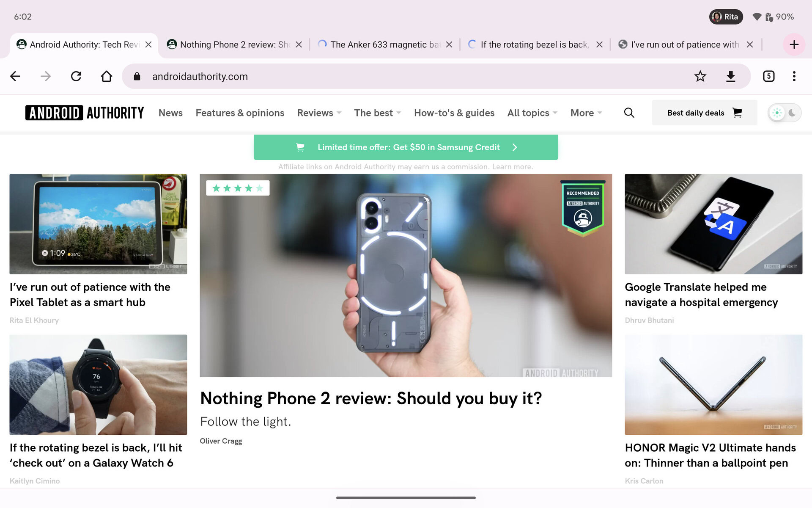812x508 pixels.
Task: Expand the Reviews dropdown menu
Action: [x=319, y=113]
